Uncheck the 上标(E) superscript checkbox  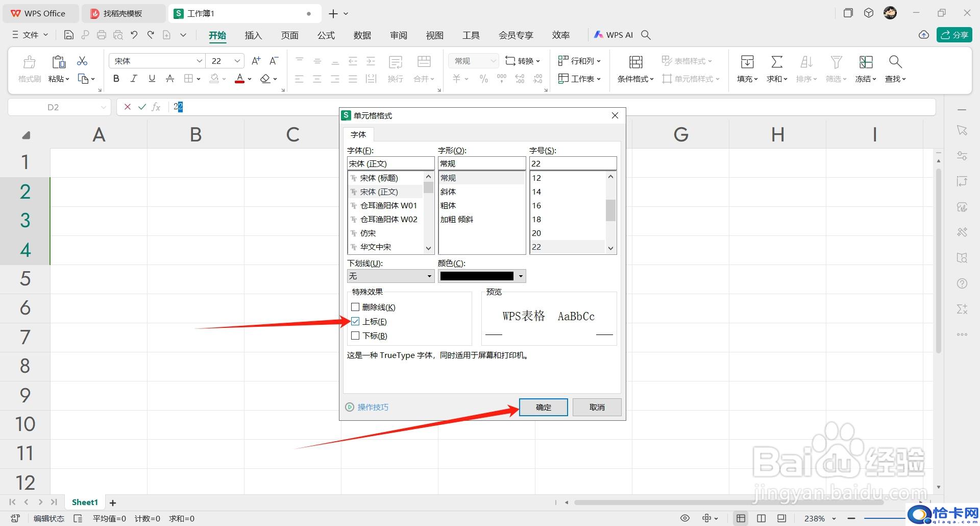[355, 321]
